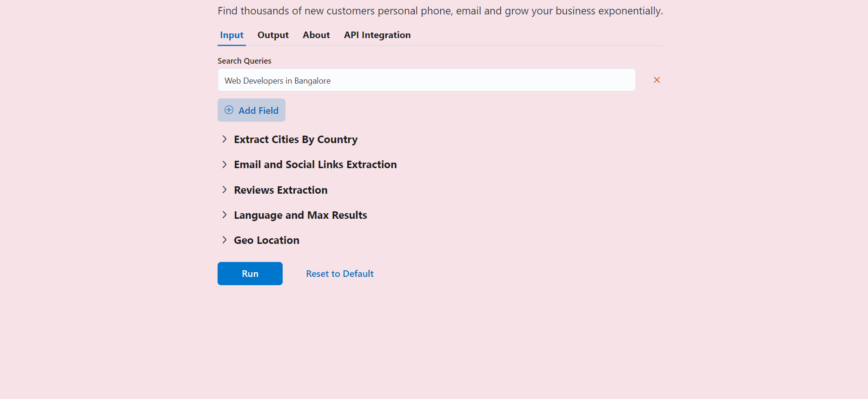Open the About tab

(x=316, y=35)
